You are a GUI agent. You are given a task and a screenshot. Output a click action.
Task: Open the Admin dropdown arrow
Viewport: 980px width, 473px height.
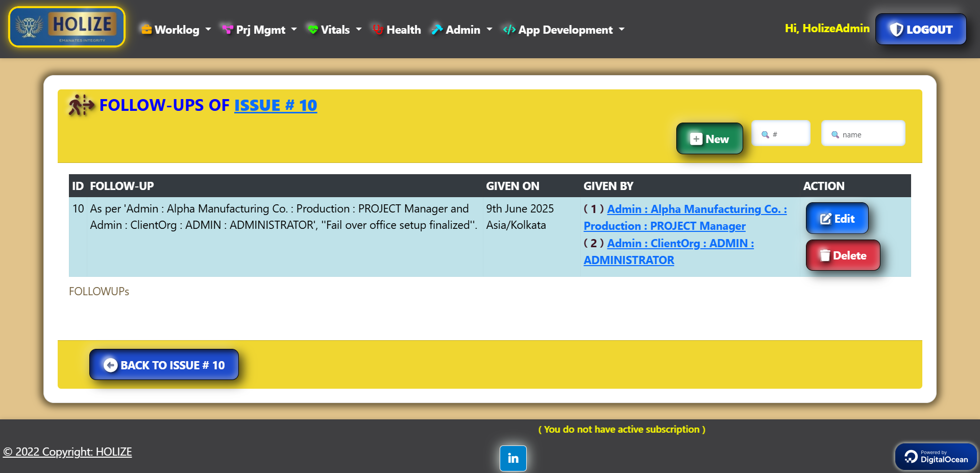coord(489,30)
